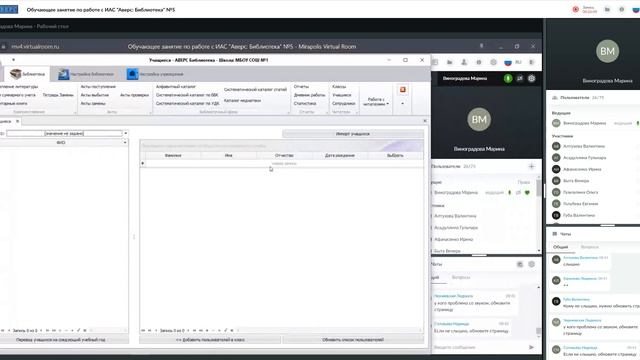This screenshot has width=640, height=360.
Task: Open the class filter combo box dropdown
Action: pyautogui.click(x=125, y=133)
